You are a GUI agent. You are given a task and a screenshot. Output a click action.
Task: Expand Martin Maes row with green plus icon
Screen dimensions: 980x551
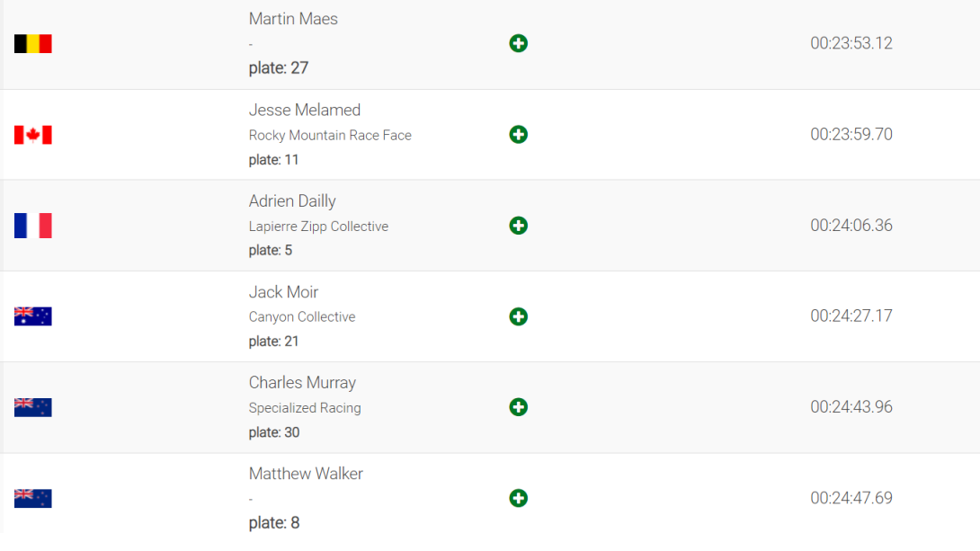click(x=518, y=43)
